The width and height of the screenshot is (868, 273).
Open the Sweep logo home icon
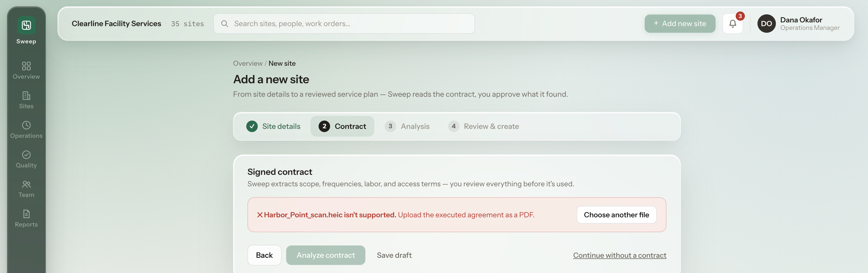click(26, 25)
